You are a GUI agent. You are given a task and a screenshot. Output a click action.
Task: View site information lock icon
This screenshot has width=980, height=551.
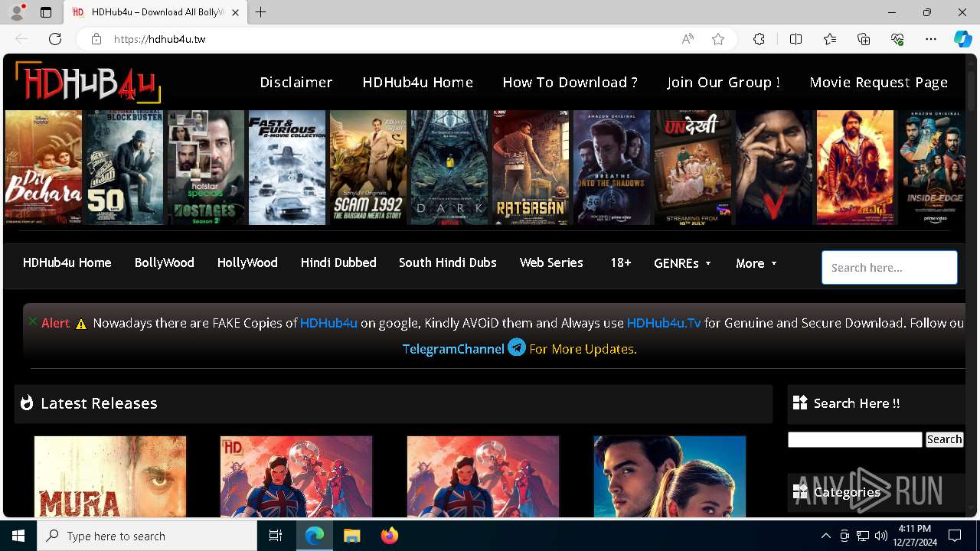coord(96,39)
